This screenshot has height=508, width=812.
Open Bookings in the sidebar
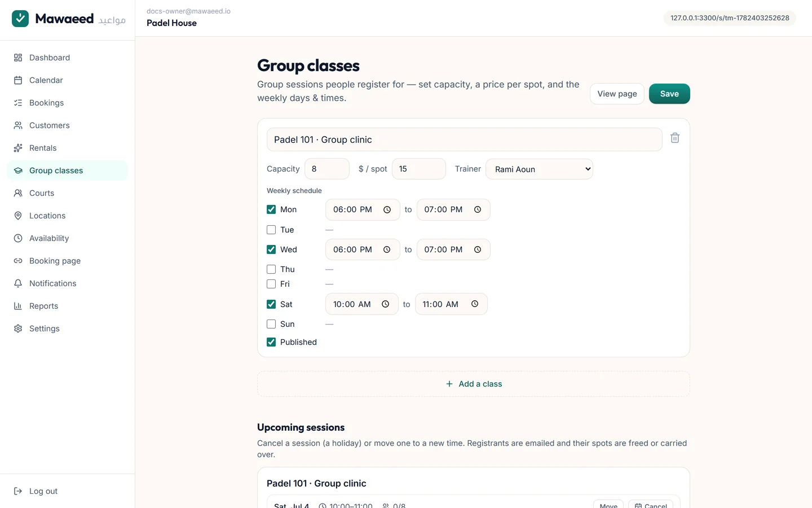coord(68,103)
